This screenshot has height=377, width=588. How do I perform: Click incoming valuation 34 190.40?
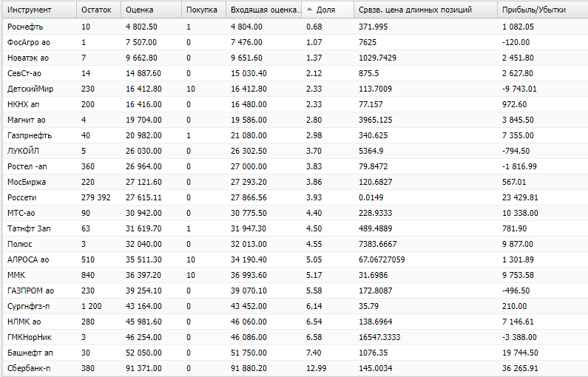pos(249,259)
